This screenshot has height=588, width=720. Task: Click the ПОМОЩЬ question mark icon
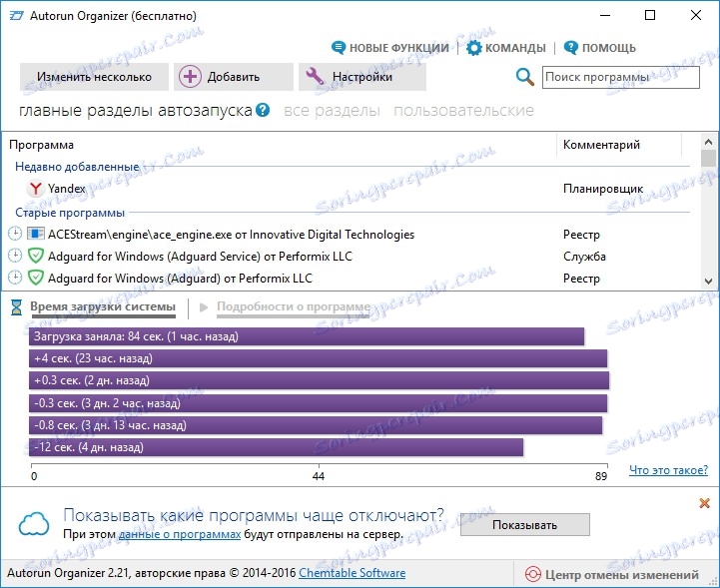point(571,48)
